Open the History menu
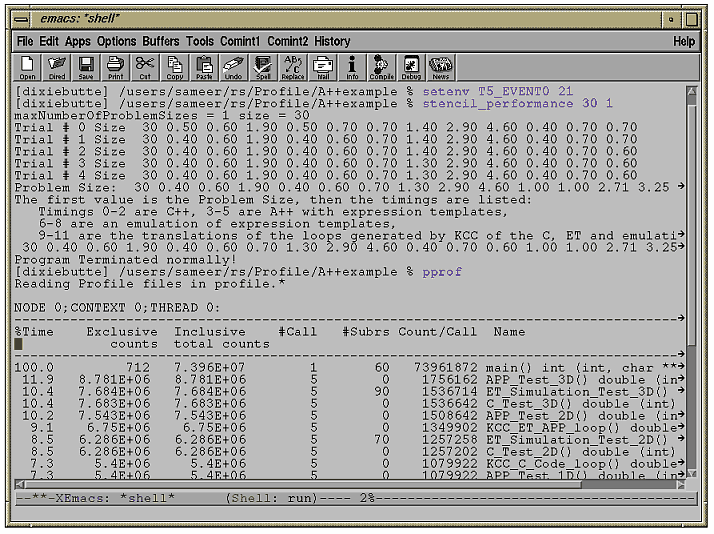The height and width of the screenshot is (534, 714). [x=332, y=41]
